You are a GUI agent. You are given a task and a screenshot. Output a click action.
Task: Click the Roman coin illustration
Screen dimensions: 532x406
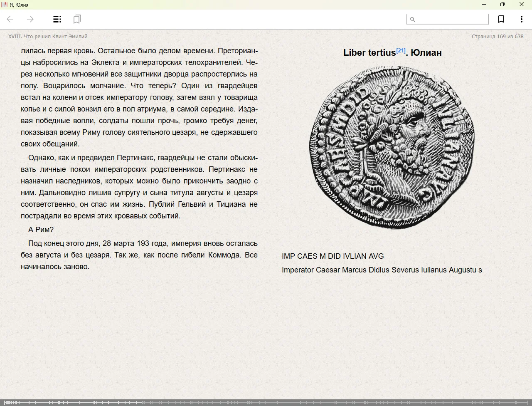point(392,147)
